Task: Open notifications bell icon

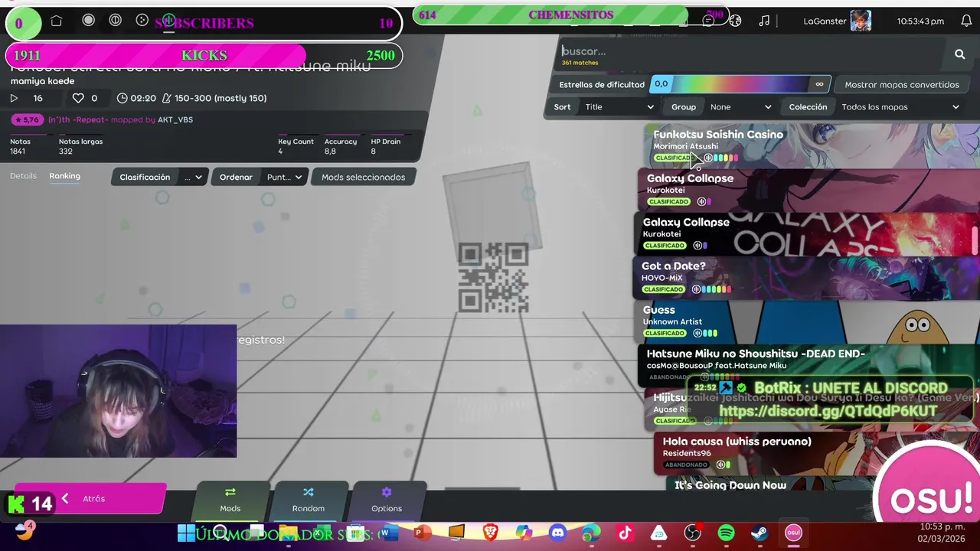Action: [x=966, y=21]
